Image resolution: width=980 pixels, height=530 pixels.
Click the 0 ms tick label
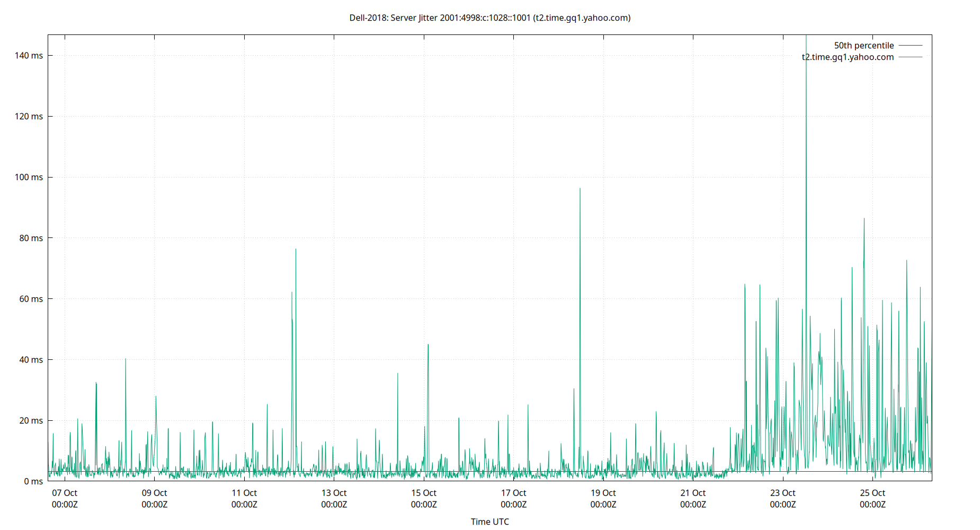tap(33, 481)
